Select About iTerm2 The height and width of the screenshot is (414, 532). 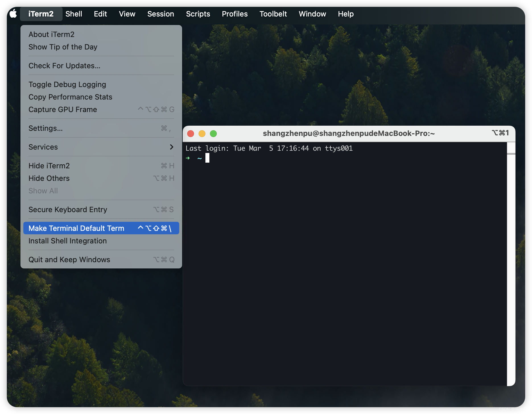point(51,34)
